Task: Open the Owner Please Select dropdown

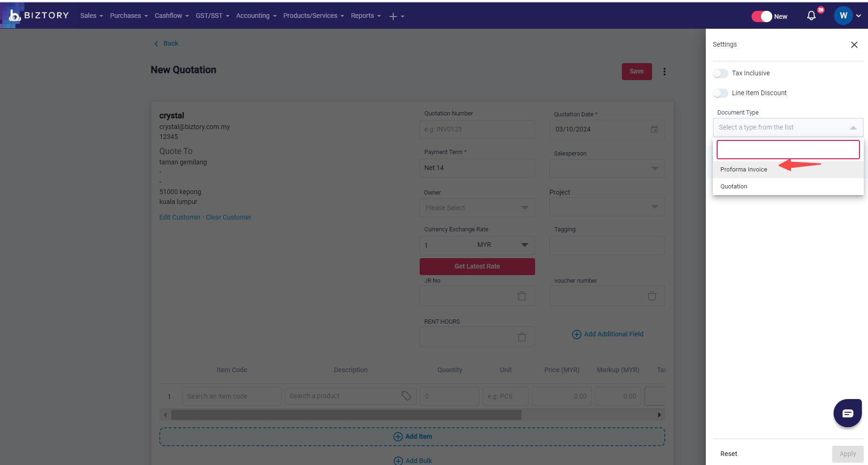Action: click(x=477, y=208)
